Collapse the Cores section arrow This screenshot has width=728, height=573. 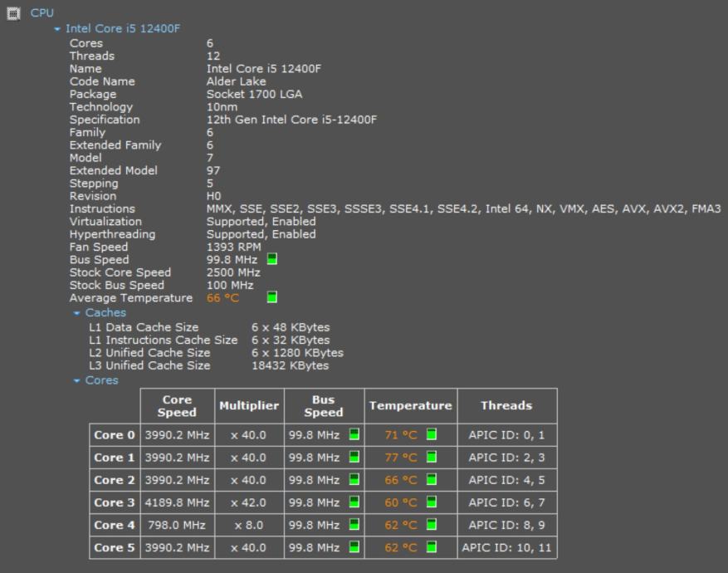click(77, 381)
